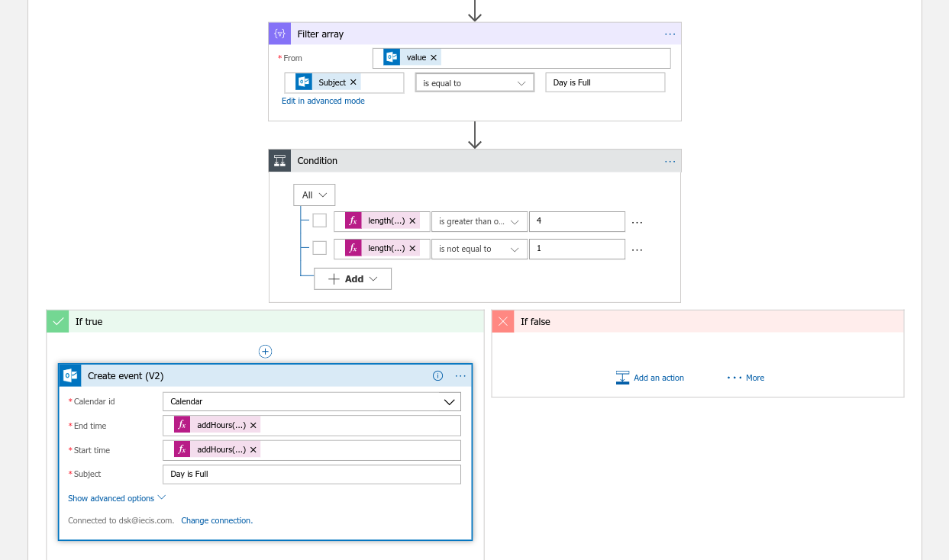Click Add an action in If false
949x560 pixels.
(650, 378)
